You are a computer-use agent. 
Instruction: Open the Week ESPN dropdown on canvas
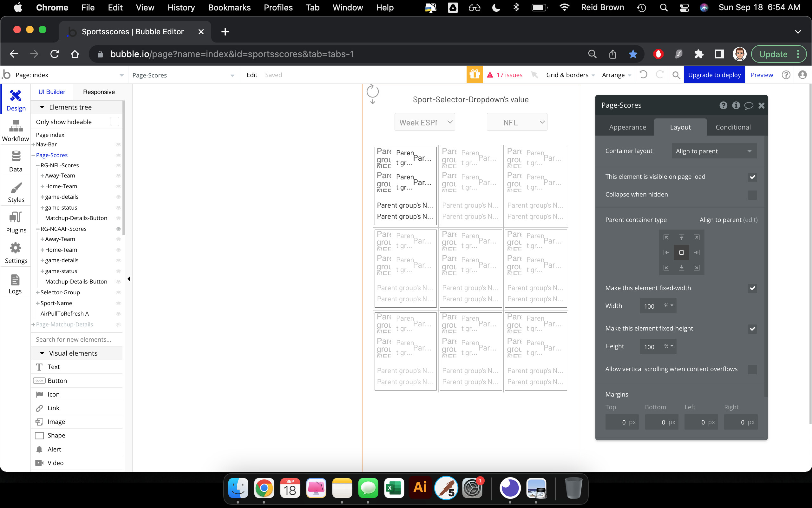click(x=425, y=122)
